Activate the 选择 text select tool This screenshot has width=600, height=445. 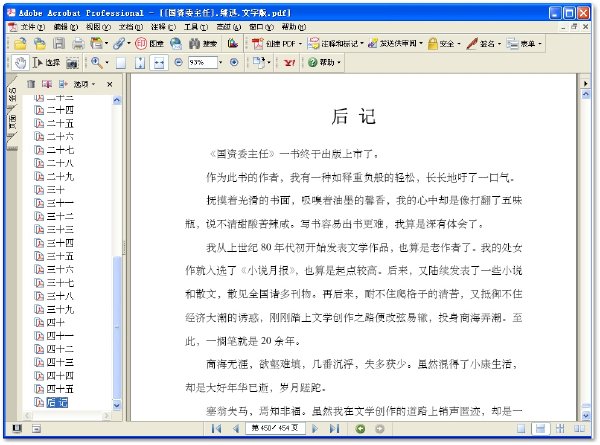click(46, 62)
